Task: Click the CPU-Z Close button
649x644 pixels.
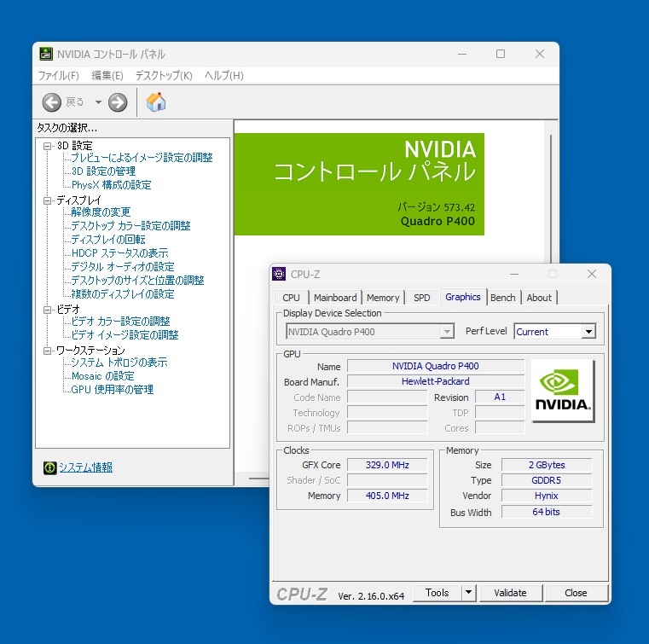Action: [577, 593]
